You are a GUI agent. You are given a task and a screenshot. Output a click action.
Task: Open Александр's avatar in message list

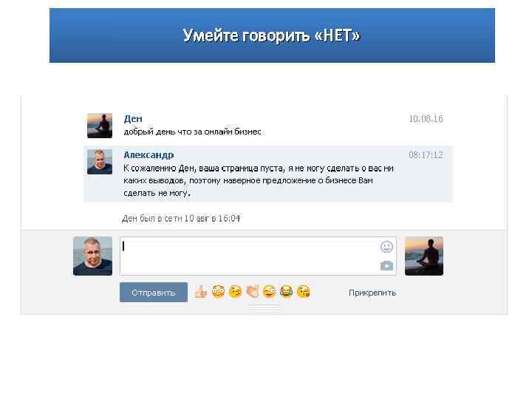(100, 162)
